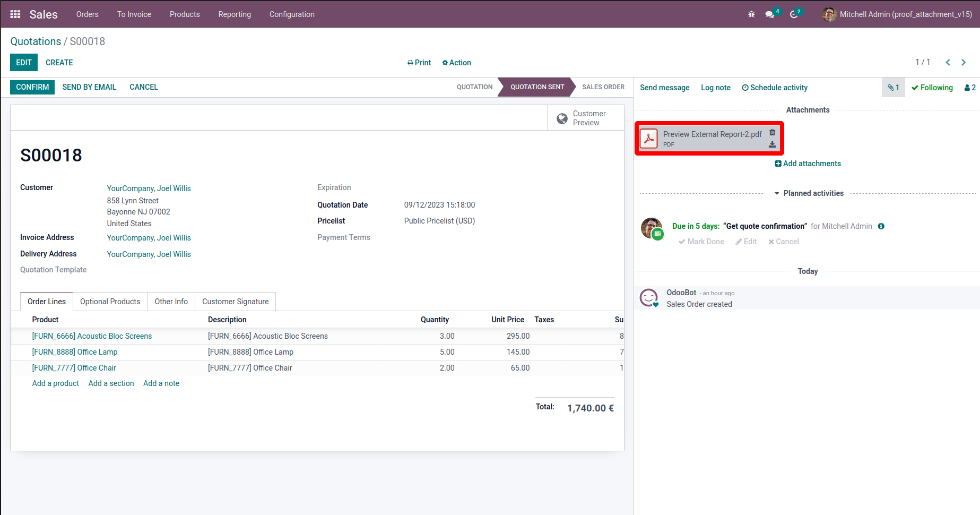Open Customer Preview globe button
980x515 pixels.
[586, 118]
